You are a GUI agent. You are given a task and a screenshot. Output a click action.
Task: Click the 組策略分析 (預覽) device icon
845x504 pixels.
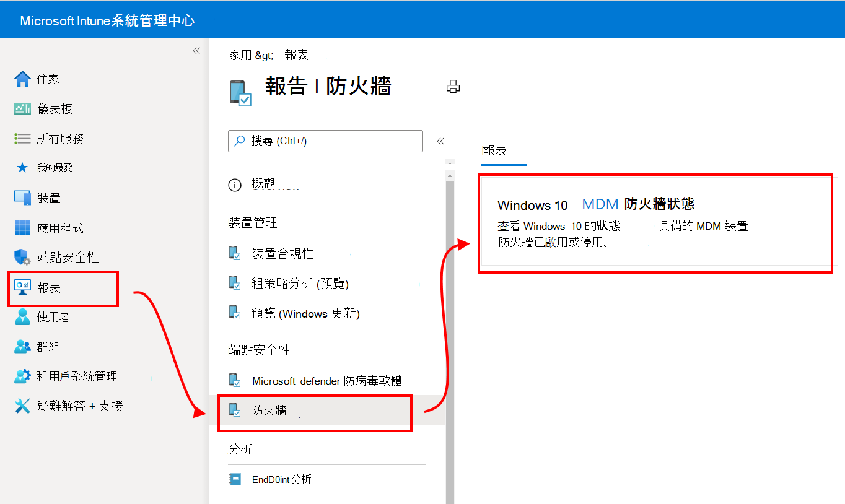click(235, 283)
